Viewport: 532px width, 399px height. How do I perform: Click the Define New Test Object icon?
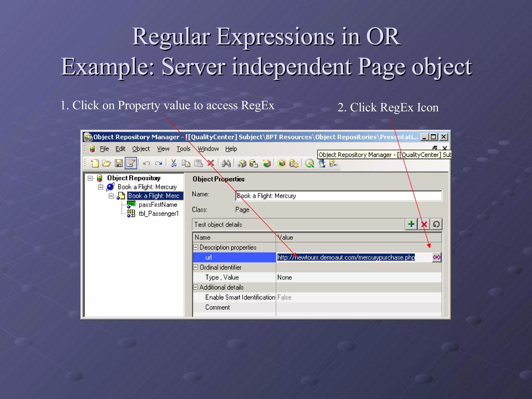pyautogui.click(x=267, y=163)
